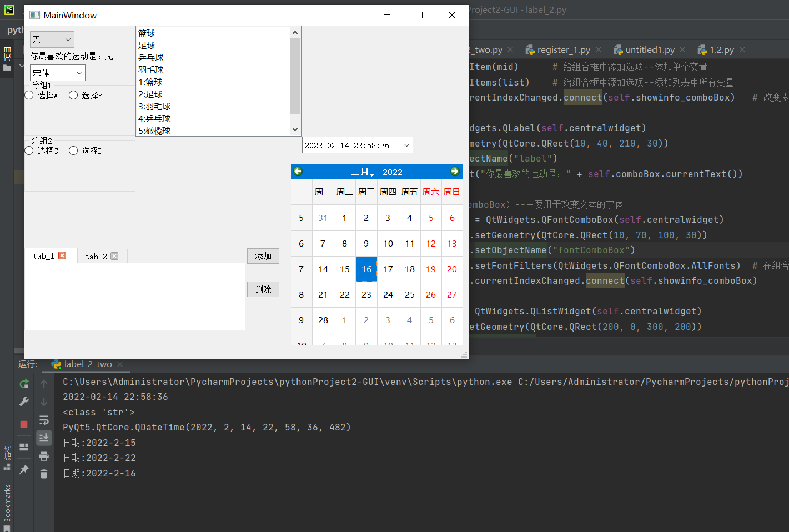The height and width of the screenshot is (532, 789).
Task: Expand the 无 sports combo box
Action: (x=52, y=39)
